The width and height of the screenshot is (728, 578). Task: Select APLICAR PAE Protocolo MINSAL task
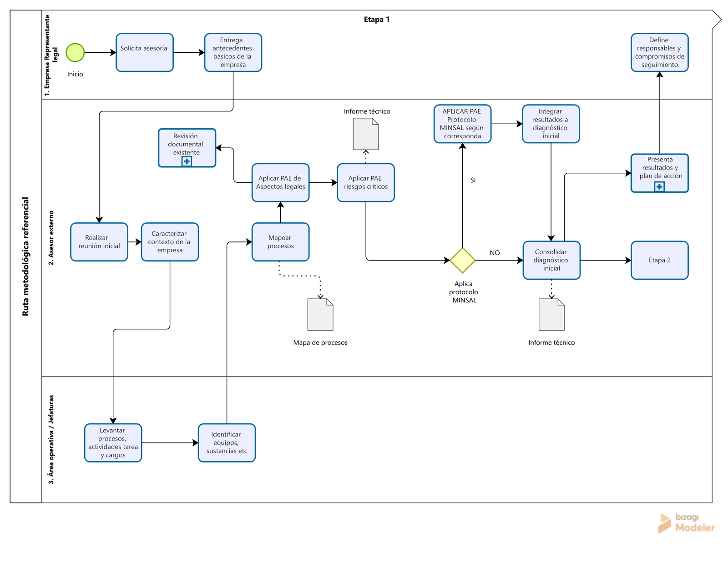click(463, 124)
